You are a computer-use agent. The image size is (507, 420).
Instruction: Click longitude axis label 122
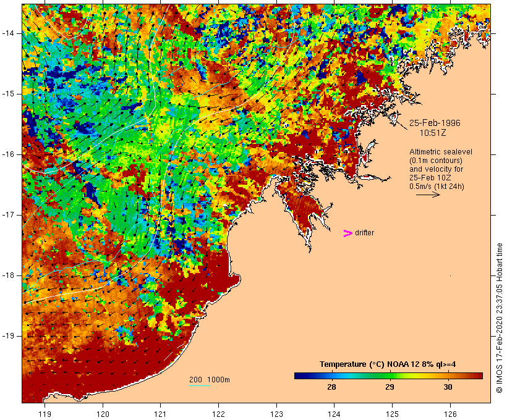click(219, 414)
